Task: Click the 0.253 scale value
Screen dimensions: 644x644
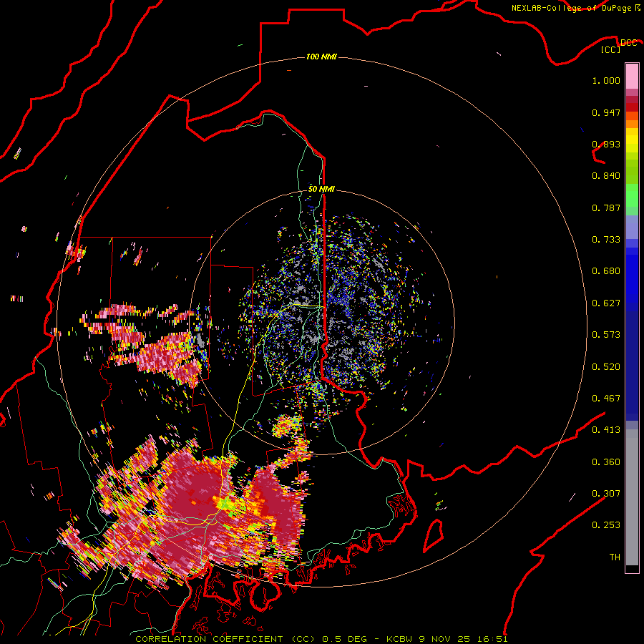Action: 606,525
